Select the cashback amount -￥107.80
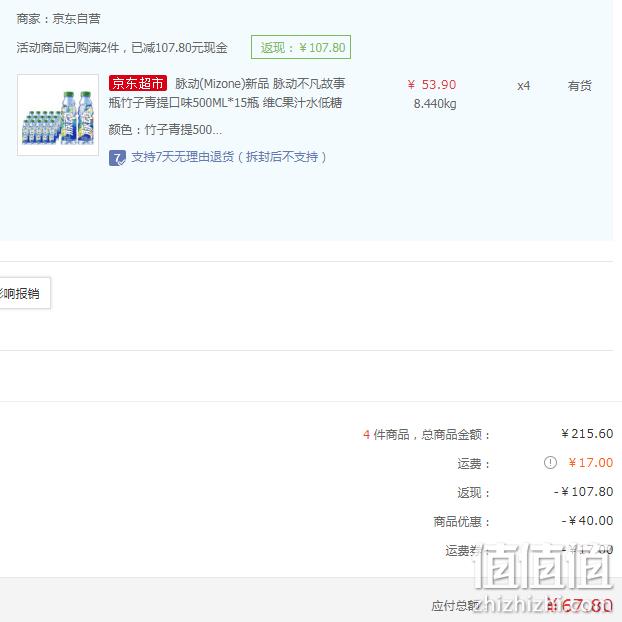The image size is (622, 622). [x=584, y=492]
